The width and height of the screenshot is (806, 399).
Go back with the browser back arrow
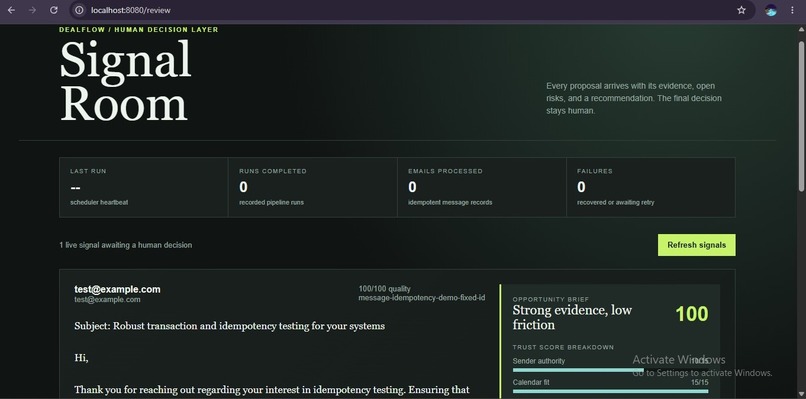point(11,10)
